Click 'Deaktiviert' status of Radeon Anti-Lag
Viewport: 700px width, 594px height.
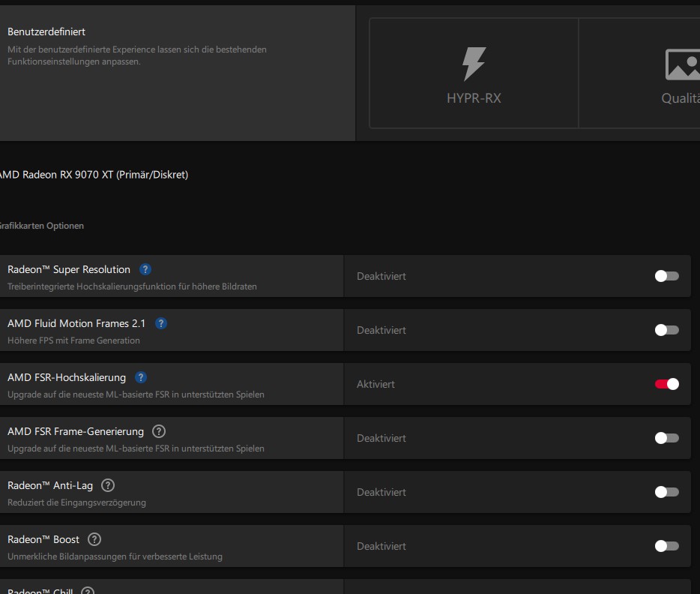coord(381,492)
